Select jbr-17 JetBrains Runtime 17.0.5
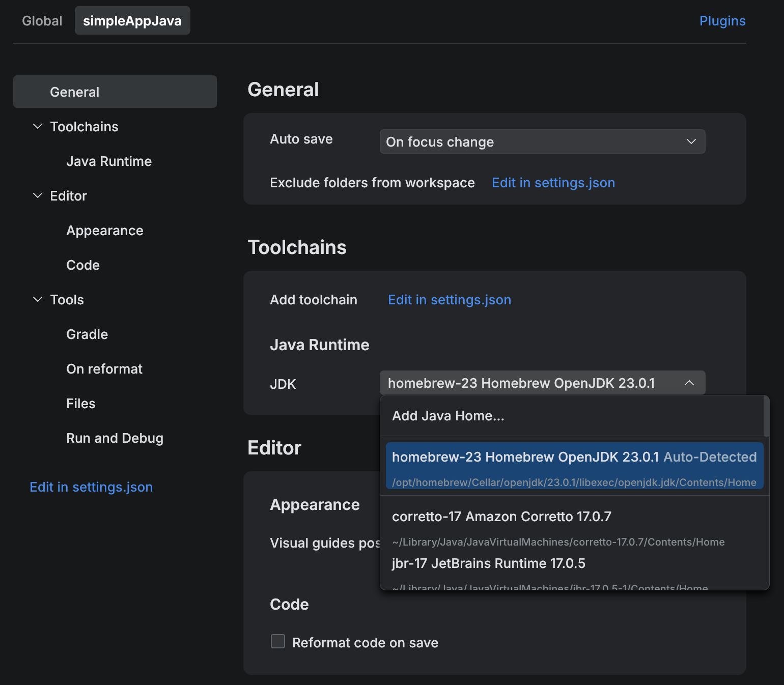Viewport: 784px width, 685px height. tap(489, 563)
